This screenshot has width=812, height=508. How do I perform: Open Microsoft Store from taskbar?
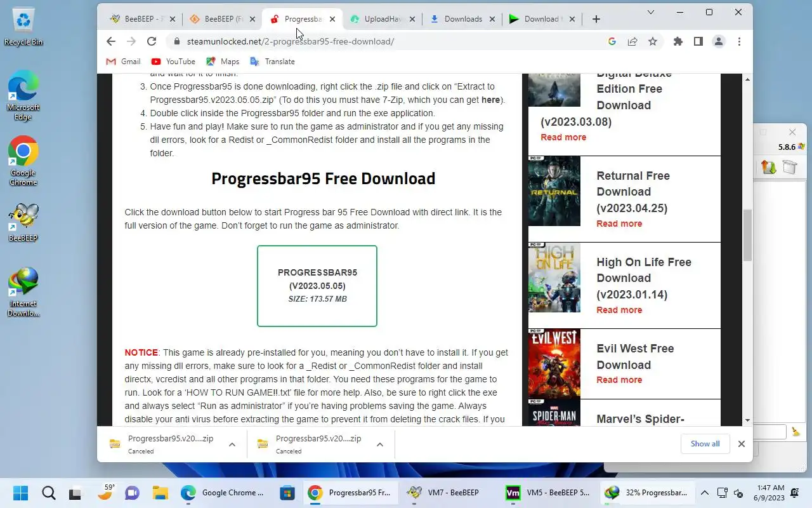287,493
